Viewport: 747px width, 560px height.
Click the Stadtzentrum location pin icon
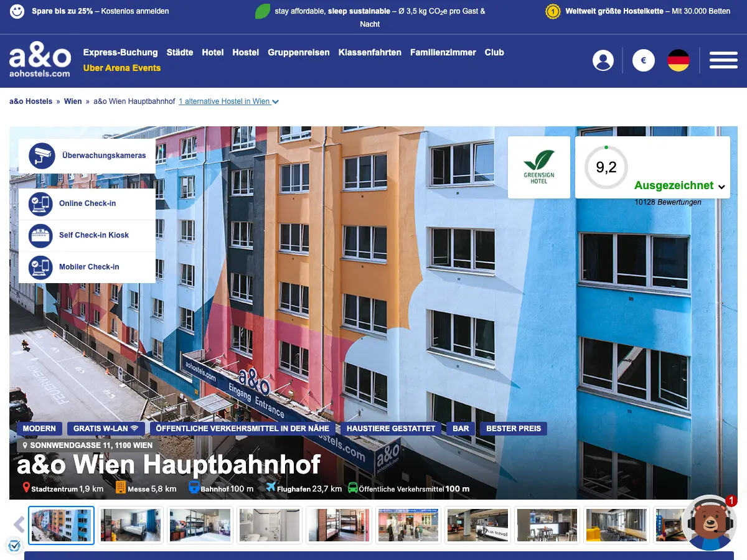click(x=26, y=488)
